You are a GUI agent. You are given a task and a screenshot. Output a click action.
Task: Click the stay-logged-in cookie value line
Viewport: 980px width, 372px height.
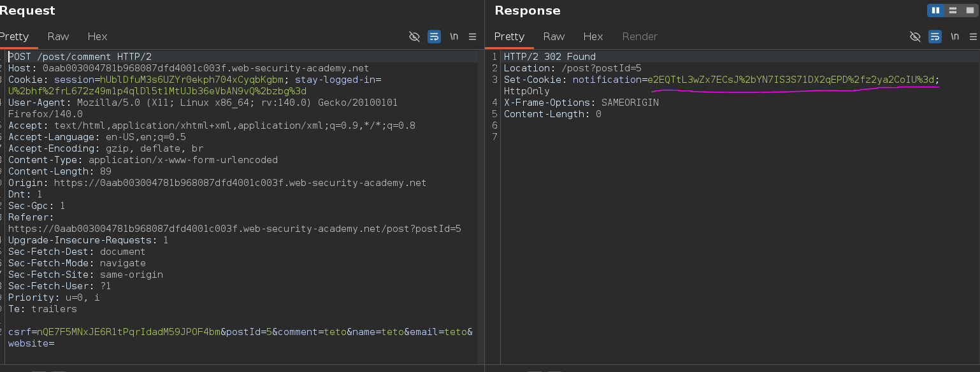tap(157, 91)
